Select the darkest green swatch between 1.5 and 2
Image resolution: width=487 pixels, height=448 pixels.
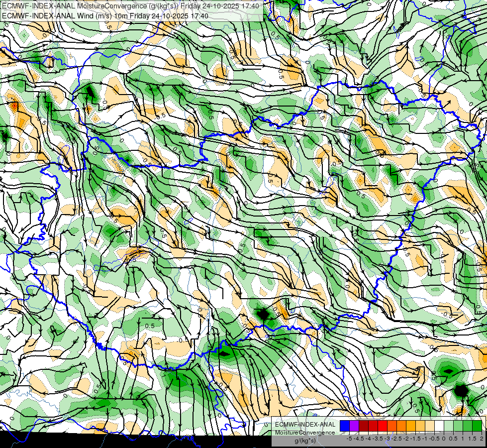[477, 426]
